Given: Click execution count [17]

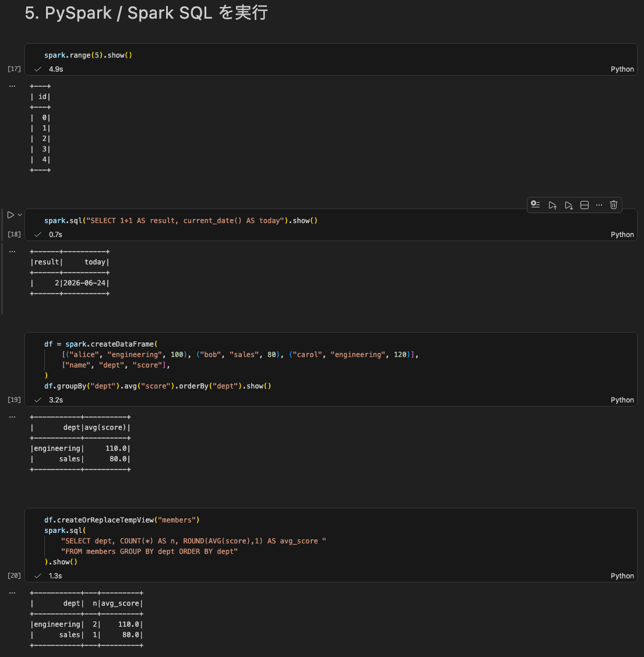Looking at the screenshot, I should [14, 69].
